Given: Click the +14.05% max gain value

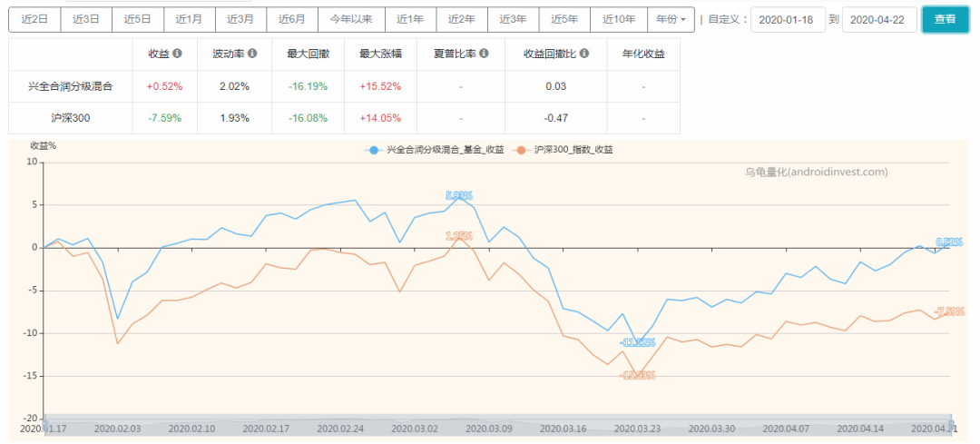Looking at the screenshot, I should coord(380,118).
